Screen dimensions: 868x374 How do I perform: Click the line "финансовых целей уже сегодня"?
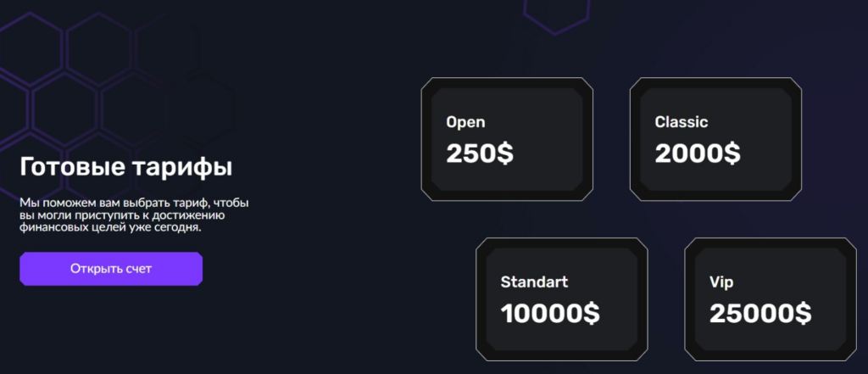(110, 227)
